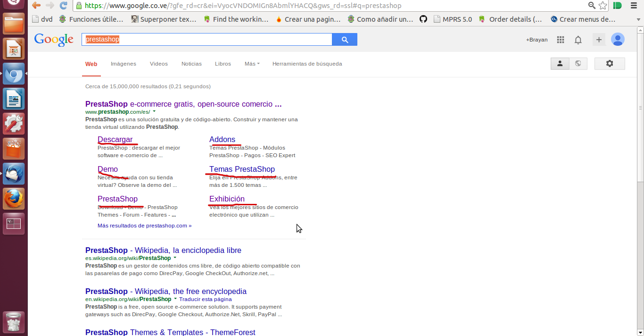Open Ubuntu Software Center in dock
The image size is (644, 336).
click(x=14, y=149)
